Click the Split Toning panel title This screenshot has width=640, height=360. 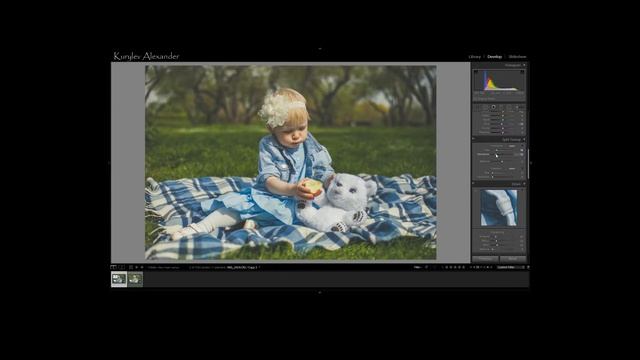click(511, 140)
